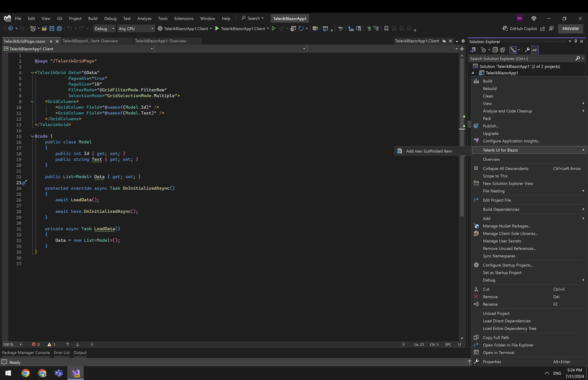The width and height of the screenshot is (588, 380).
Task: Collapse the TelerikGrid code region at line 4
Action: coord(32,72)
